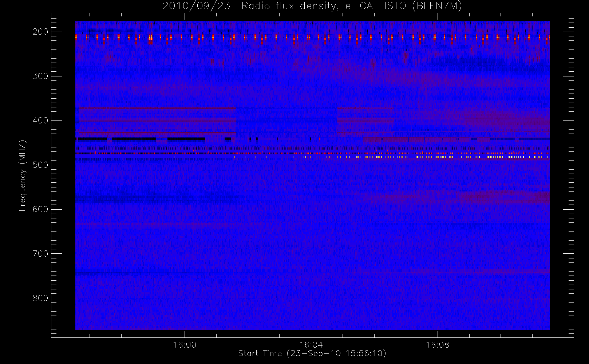Click the 500 frequency tick label
The width and height of the screenshot is (589, 364).
pyautogui.click(x=40, y=165)
